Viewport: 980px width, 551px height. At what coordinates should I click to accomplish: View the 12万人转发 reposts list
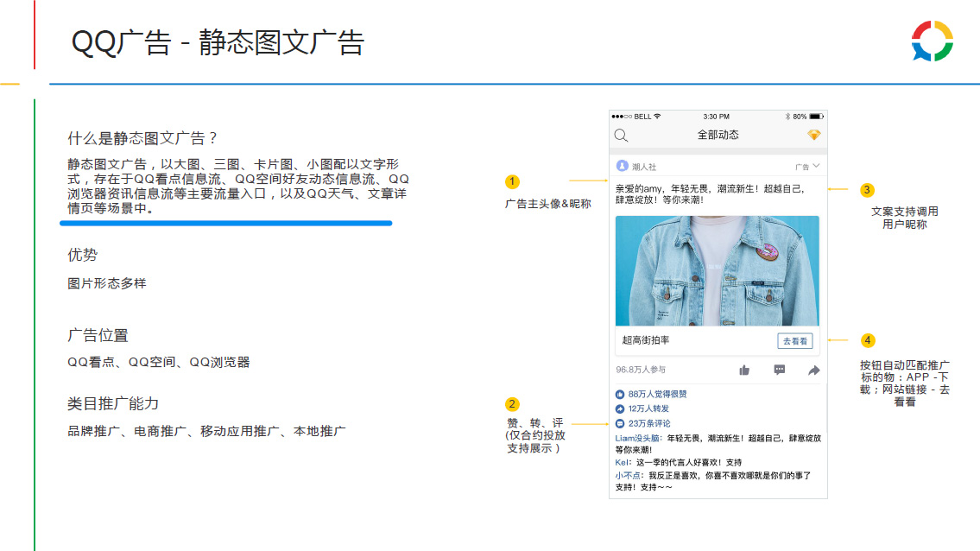[x=648, y=409]
